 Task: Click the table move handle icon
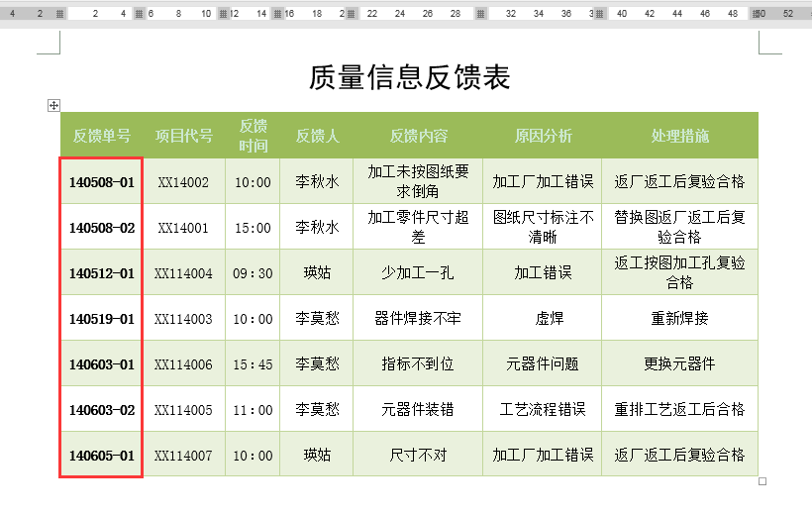tap(53, 106)
